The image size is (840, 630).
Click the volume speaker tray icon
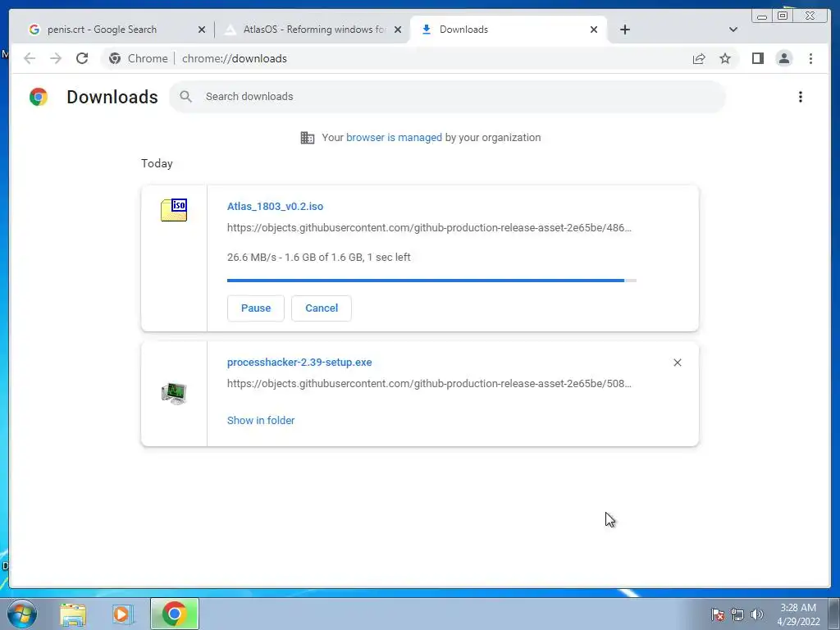757,614
